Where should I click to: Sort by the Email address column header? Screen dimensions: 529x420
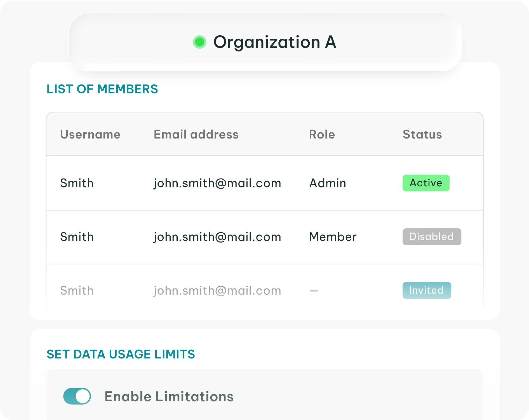click(196, 134)
